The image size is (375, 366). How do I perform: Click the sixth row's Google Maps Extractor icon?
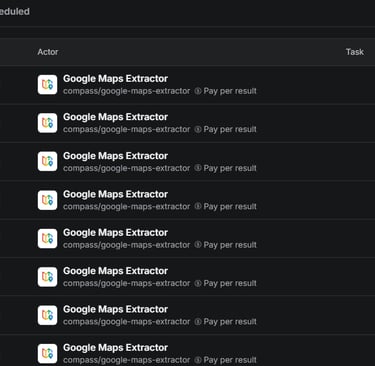pyautogui.click(x=47, y=277)
